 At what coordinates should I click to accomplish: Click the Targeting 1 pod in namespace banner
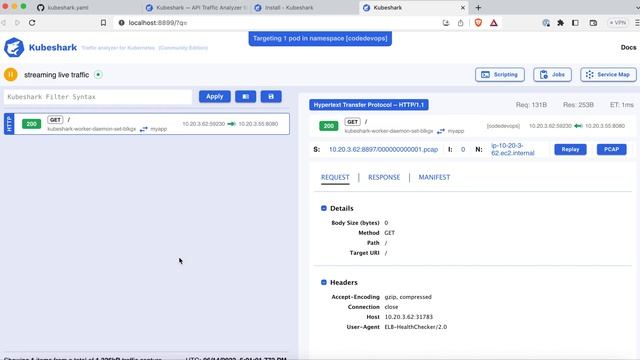coord(320,39)
